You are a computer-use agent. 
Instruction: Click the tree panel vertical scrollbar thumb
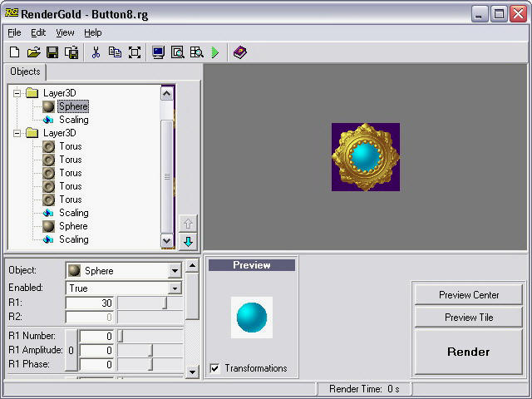point(166,176)
